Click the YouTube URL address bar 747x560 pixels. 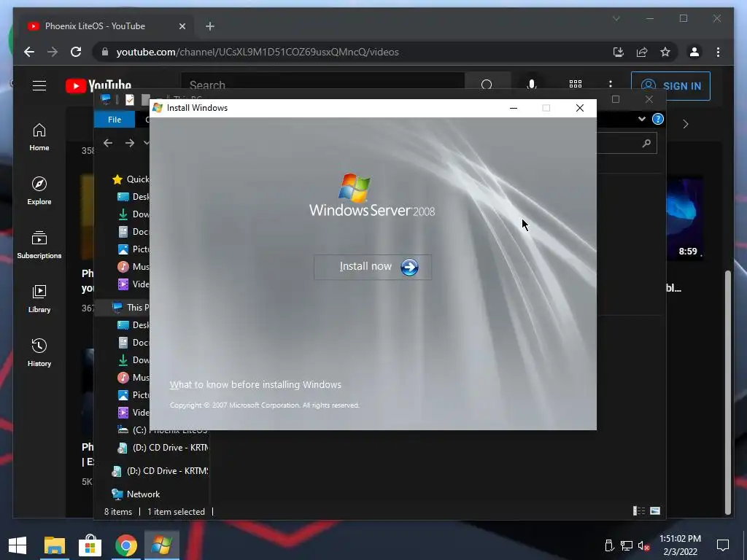click(258, 52)
